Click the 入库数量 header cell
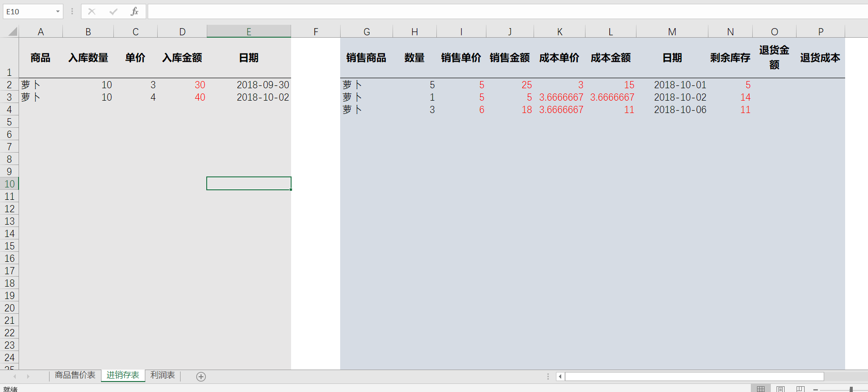 (x=88, y=58)
